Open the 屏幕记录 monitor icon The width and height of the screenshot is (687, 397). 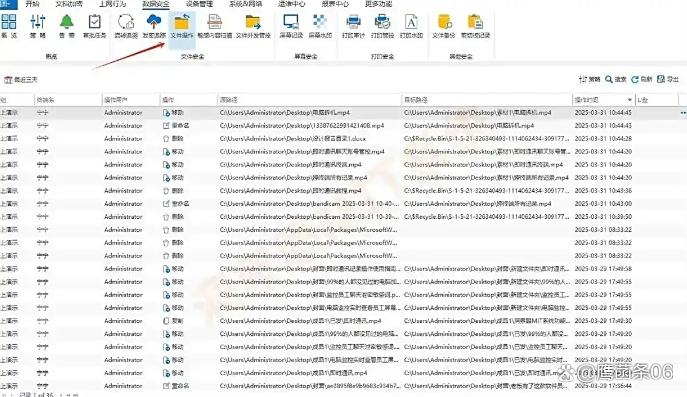291,21
